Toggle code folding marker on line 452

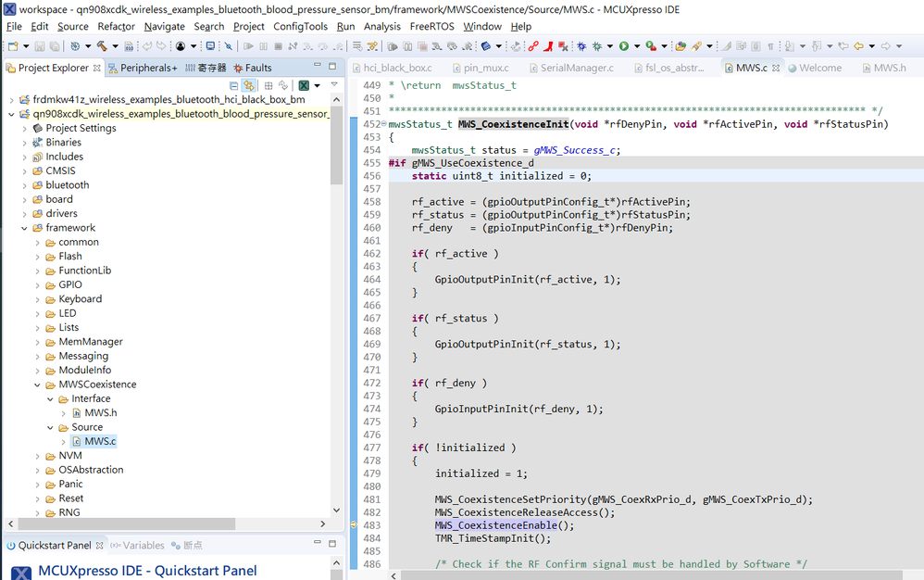[x=384, y=124]
